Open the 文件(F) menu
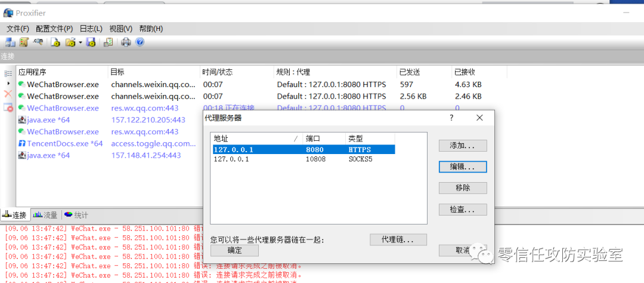This screenshot has width=644, height=283. point(18,29)
